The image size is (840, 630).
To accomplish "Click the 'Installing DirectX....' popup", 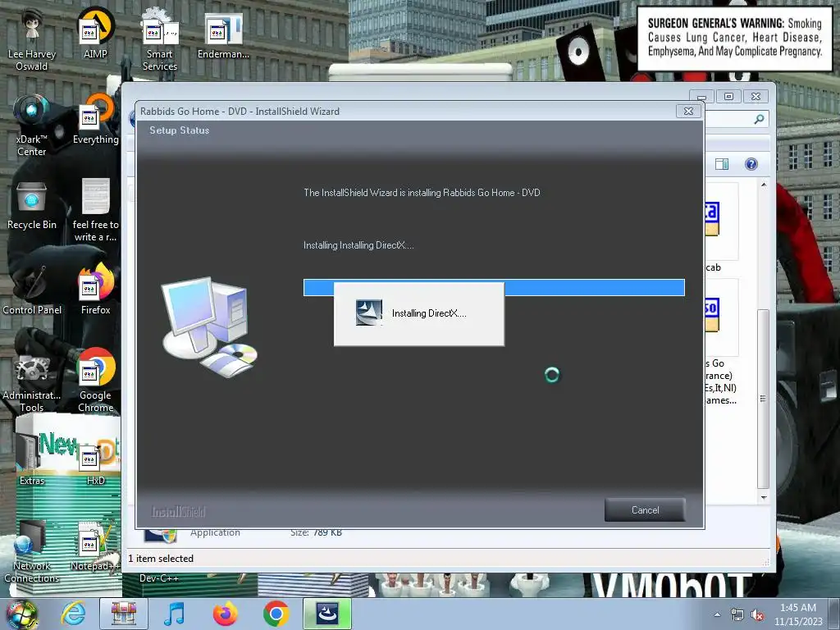I will [419, 314].
